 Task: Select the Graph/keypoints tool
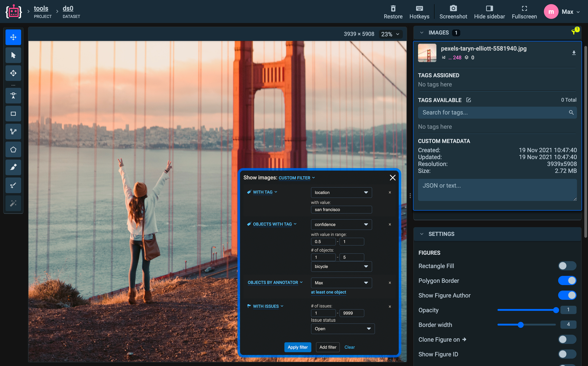coord(13,131)
